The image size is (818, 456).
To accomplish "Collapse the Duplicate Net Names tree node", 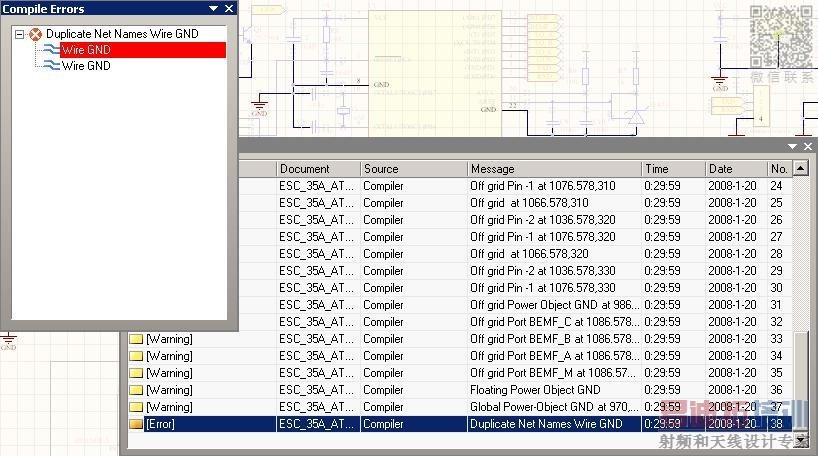I will 19,34.
